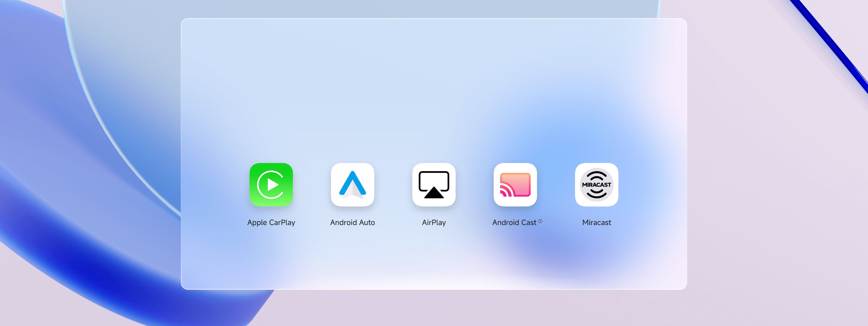Screen dimensions: 868x326
Task: Click the Android Auto text label
Action: tap(352, 223)
